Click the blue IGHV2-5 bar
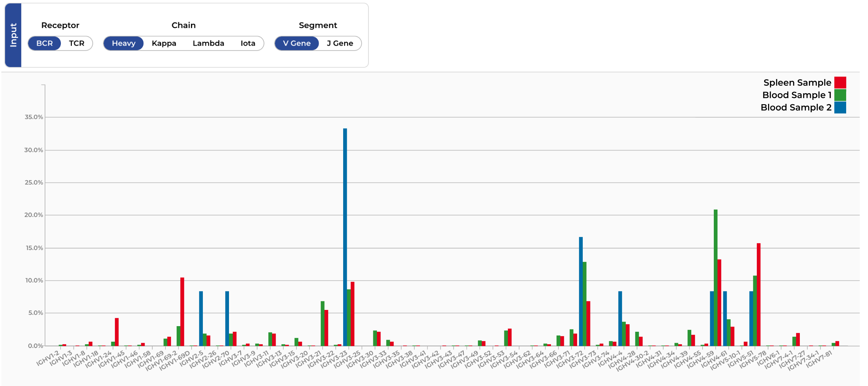This screenshot has width=868, height=386. (x=201, y=319)
